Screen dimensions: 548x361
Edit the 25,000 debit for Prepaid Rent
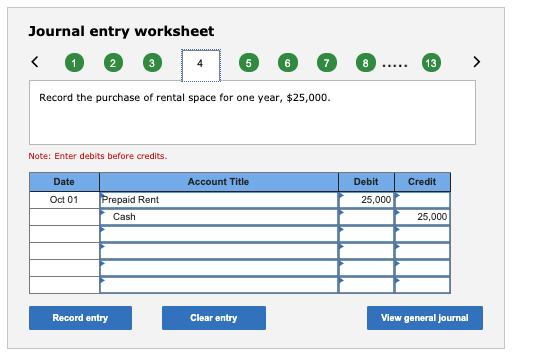(366, 200)
